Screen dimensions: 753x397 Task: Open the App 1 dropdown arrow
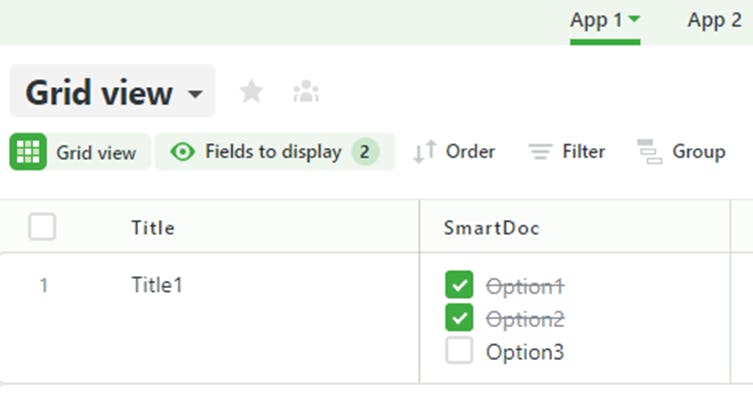click(634, 19)
